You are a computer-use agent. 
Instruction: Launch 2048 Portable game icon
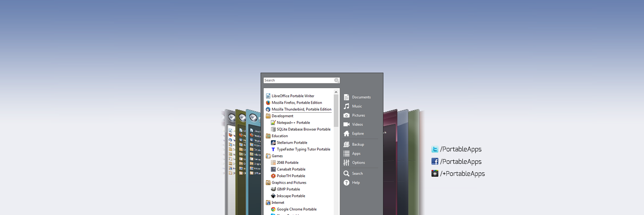click(x=273, y=163)
